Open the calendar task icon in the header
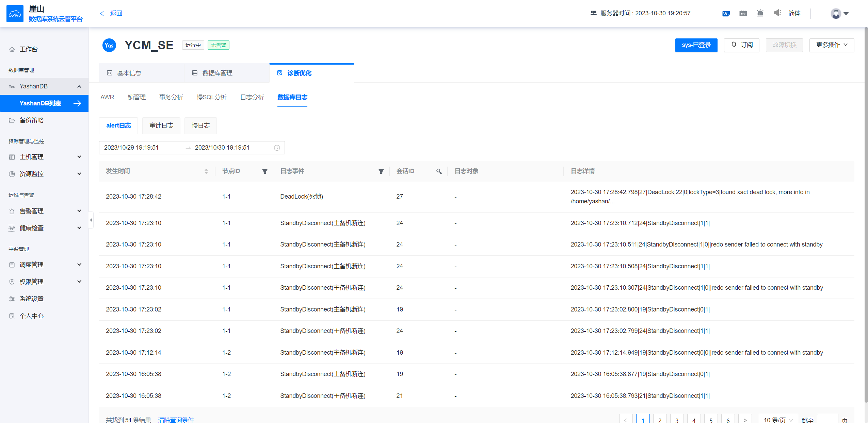This screenshot has height=423, width=868. tap(743, 13)
